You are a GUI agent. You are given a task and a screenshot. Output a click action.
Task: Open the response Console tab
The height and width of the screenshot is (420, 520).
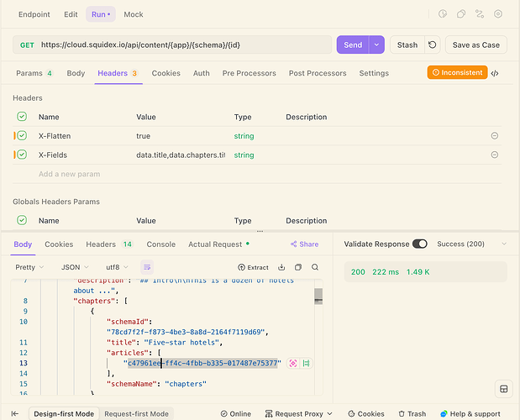point(160,244)
